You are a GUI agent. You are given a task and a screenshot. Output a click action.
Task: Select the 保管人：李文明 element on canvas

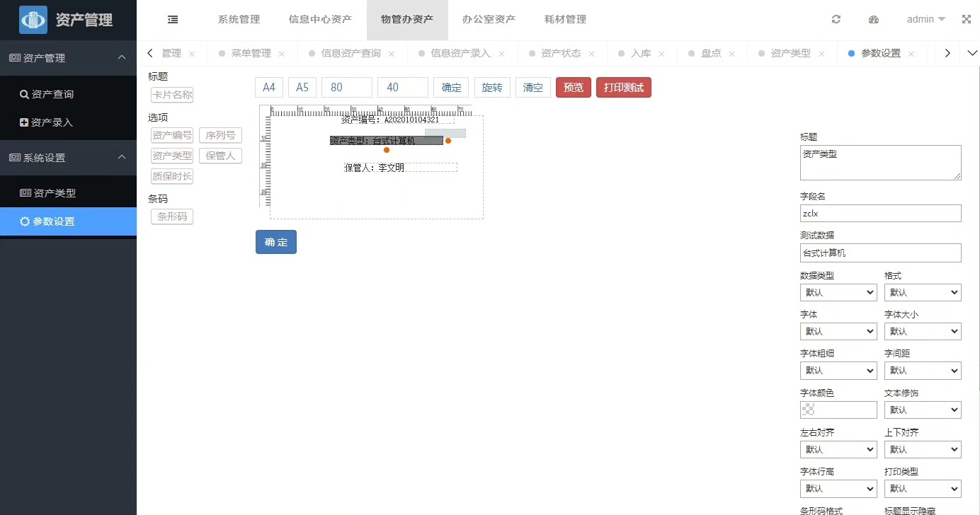401,168
